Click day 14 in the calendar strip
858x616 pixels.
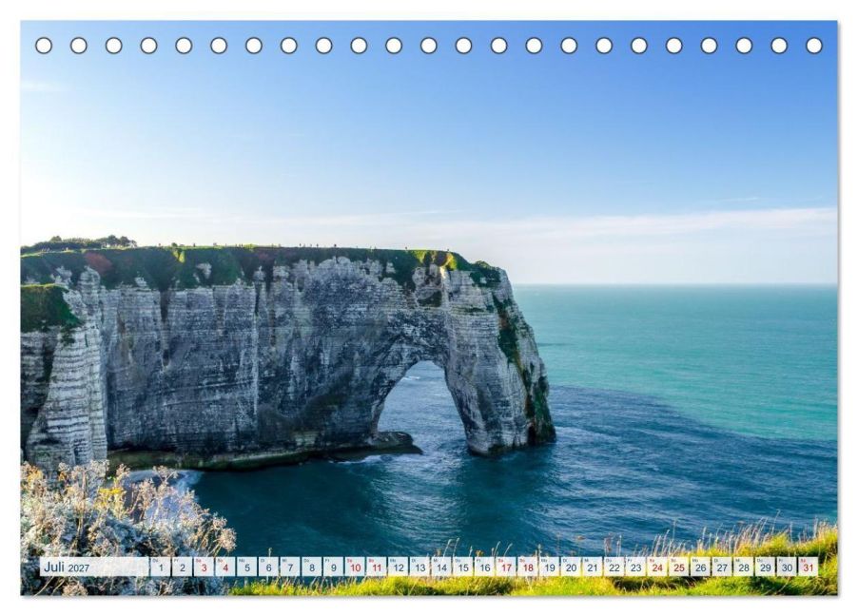[441, 567]
